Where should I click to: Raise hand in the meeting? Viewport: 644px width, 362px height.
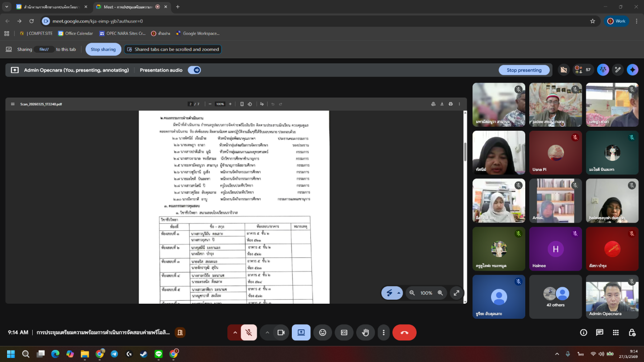click(366, 332)
